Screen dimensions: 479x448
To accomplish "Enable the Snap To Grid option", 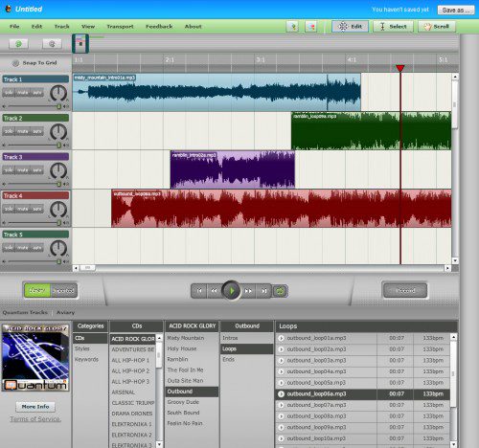I will click(x=15, y=63).
